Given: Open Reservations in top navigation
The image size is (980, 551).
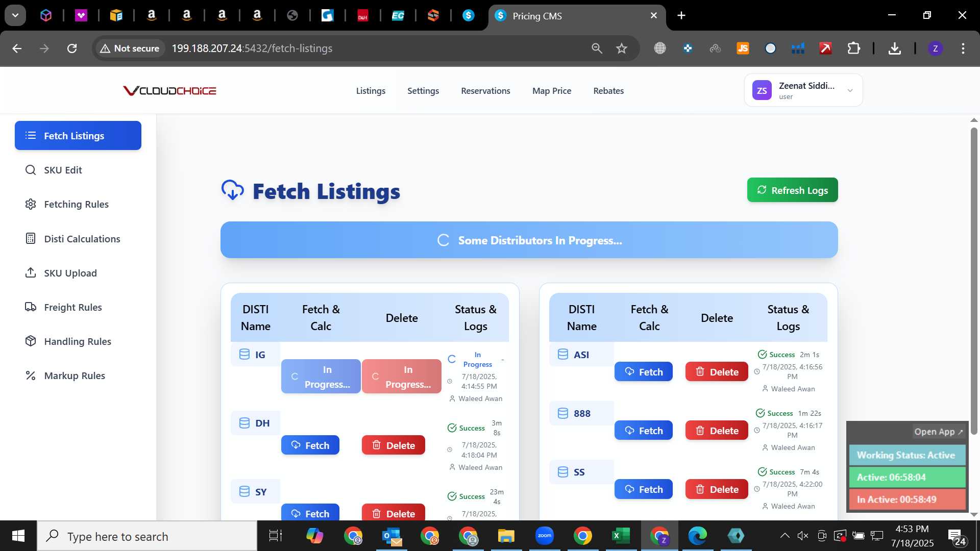Looking at the screenshot, I should coord(485,91).
